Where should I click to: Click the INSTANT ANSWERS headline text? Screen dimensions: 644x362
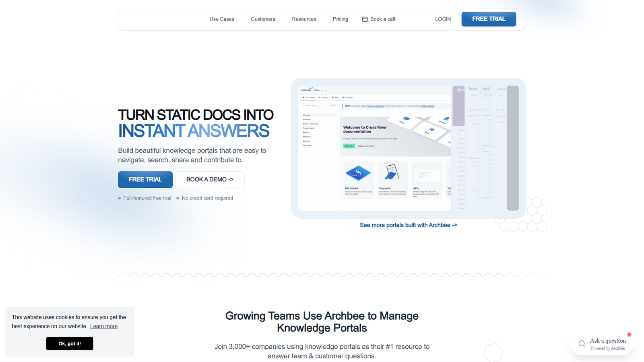[x=194, y=131]
